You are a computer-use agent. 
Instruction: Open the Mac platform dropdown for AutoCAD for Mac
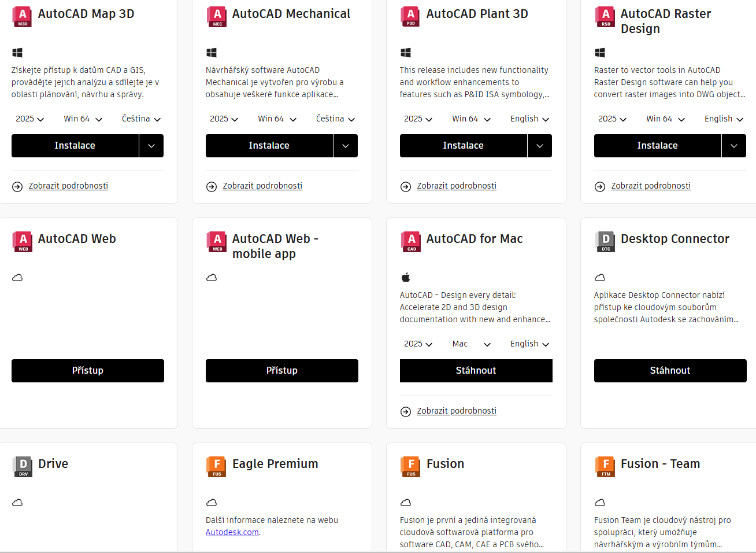(x=471, y=344)
